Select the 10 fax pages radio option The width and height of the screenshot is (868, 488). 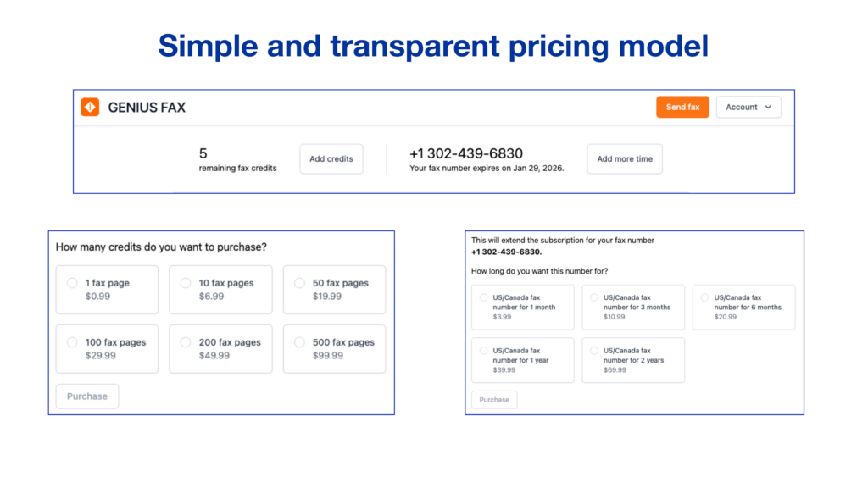(x=186, y=283)
